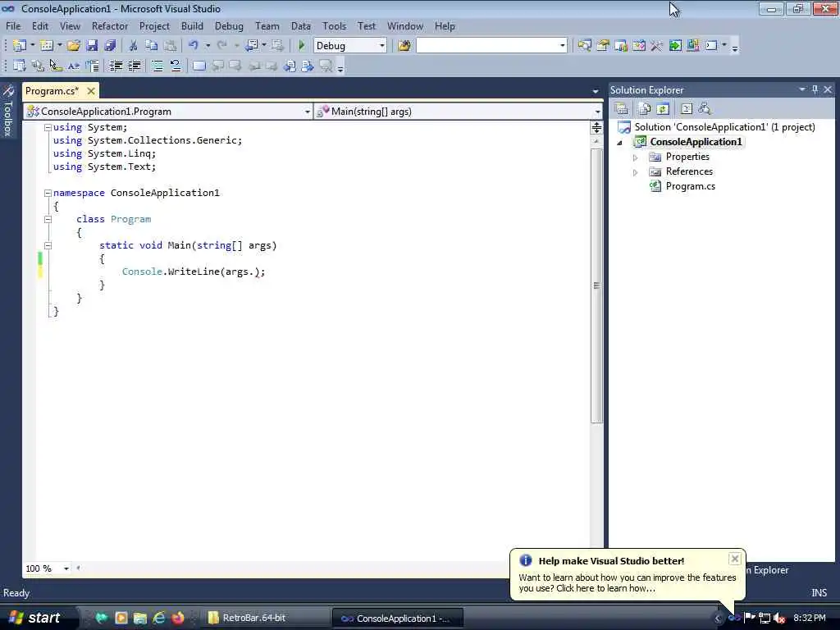Expand the References node in Solution Explorer
The width and height of the screenshot is (840, 630).
pos(636,172)
